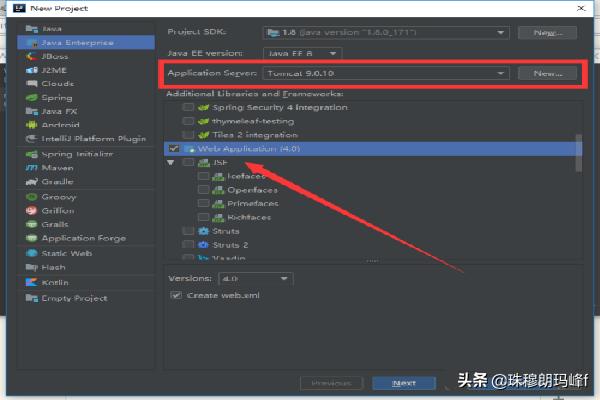The height and width of the screenshot is (400, 600).
Task: Click the Static Web globe icon
Action: pyautogui.click(x=32, y=253)
